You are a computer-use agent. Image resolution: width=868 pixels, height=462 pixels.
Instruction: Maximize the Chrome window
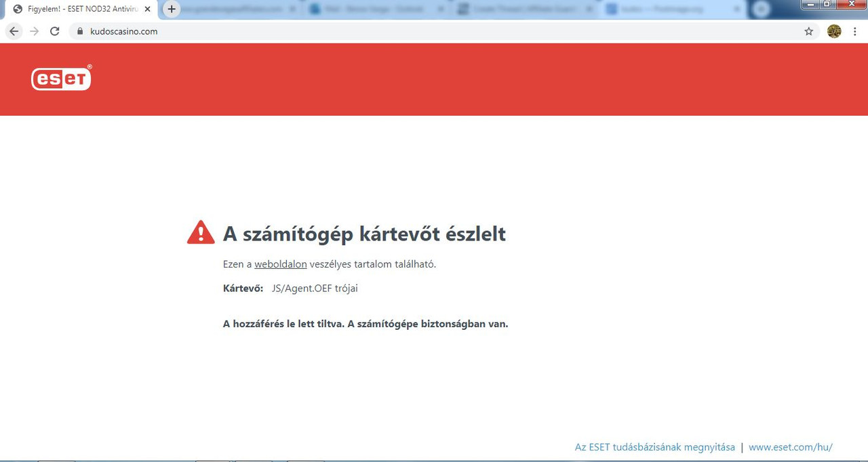[x=827, y=4]
